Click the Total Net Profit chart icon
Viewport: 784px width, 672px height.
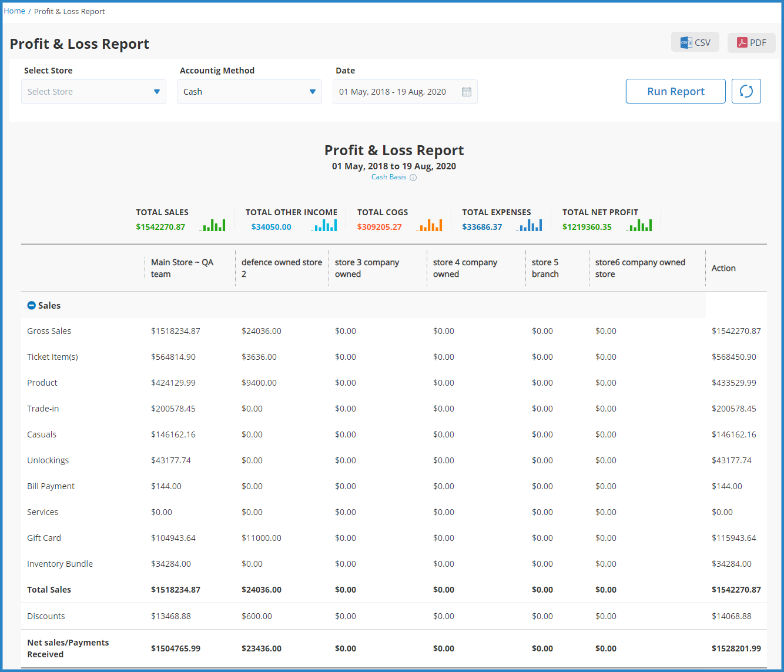(x=639, y=225)
